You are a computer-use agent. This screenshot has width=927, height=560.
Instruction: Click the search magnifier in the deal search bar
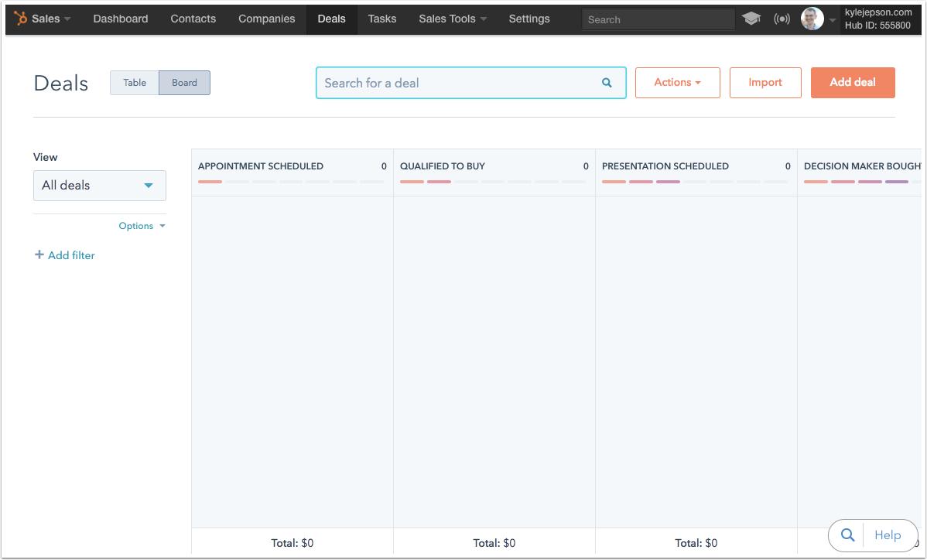(x=606, y=82)
